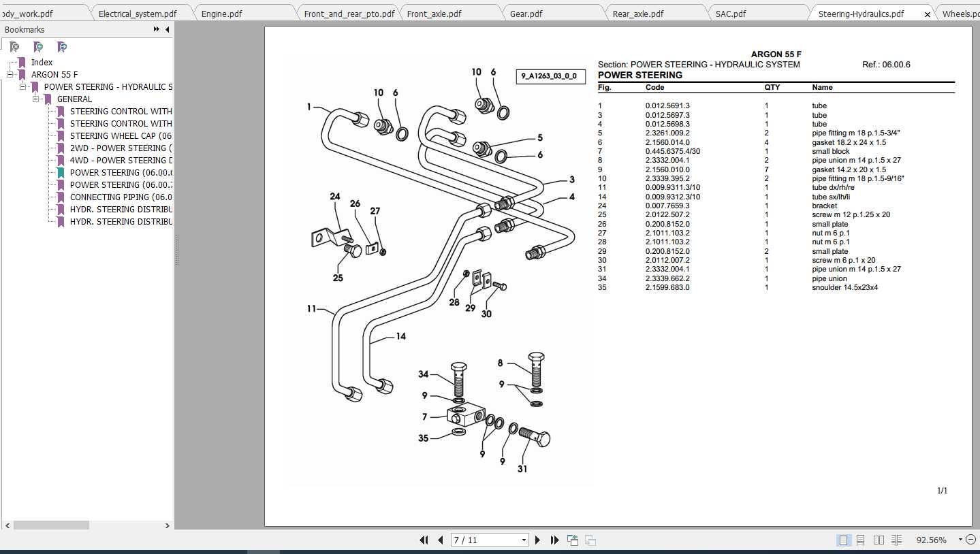Advance to the next page arrow
The image size is (980, 554).
pos(537,540)
